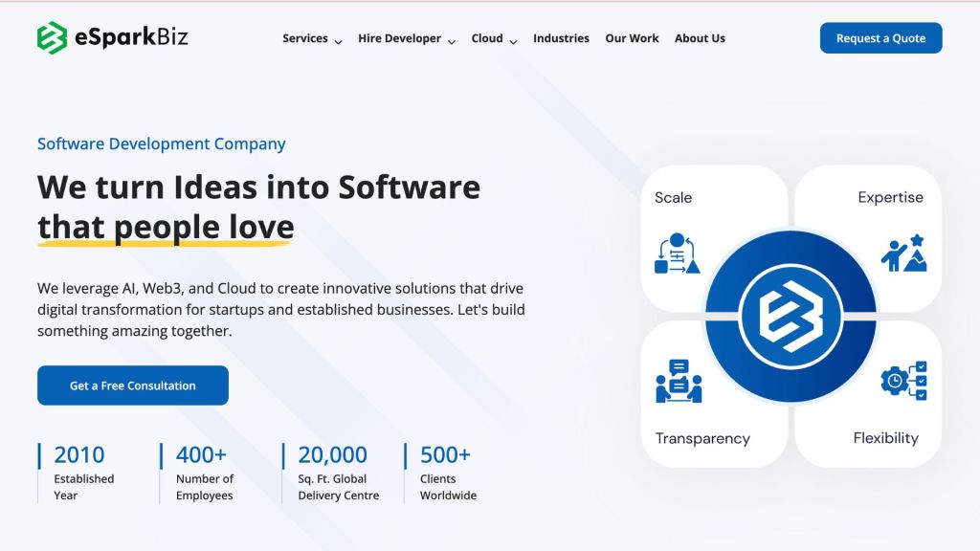Click the Expertise card label

(x=890, y=197)
